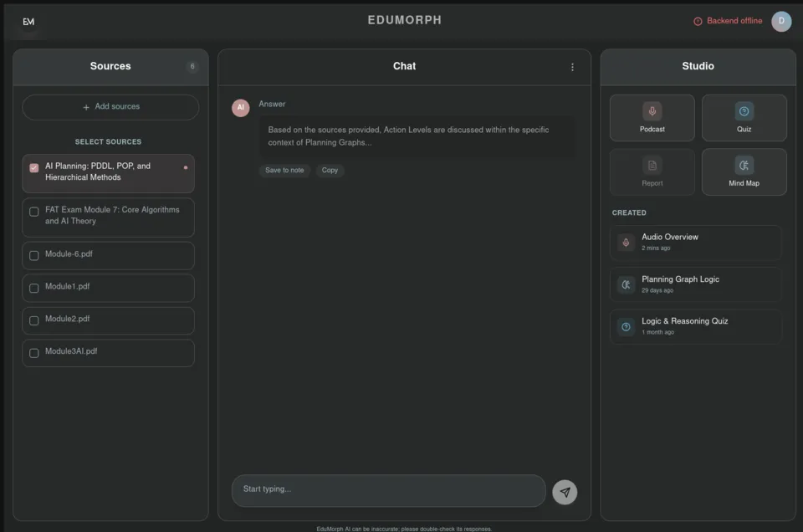
Task: Click the 1 month ago timestamp
Action: pos(657,332)
